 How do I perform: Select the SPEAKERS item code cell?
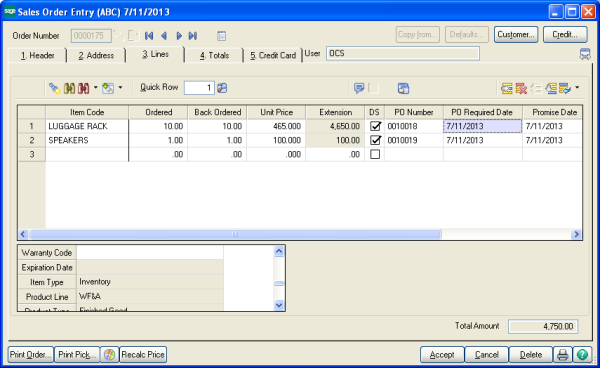coord(87,140)
